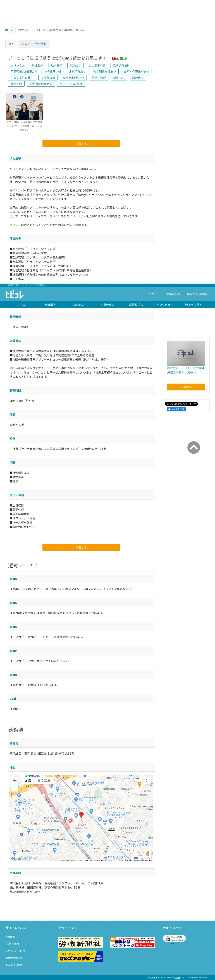Click the green badge beside job title

(x=124, y=58)
